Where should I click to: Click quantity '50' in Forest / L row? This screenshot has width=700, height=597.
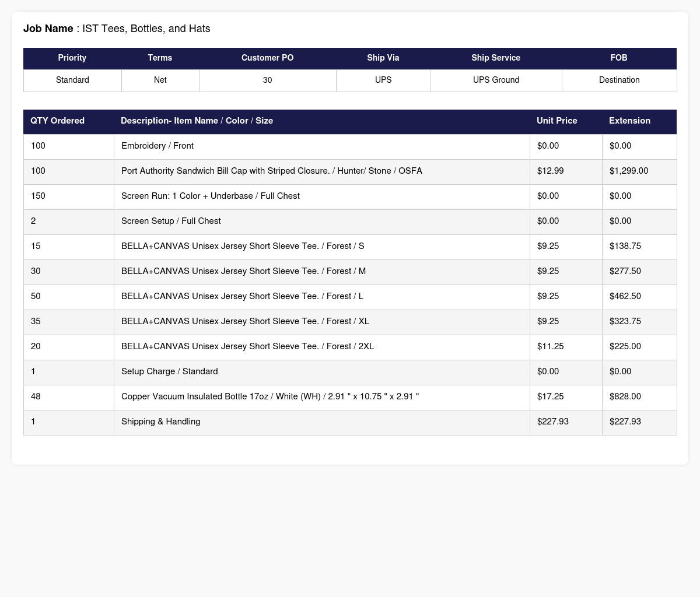pyautogui.click(x=36, y=296)
